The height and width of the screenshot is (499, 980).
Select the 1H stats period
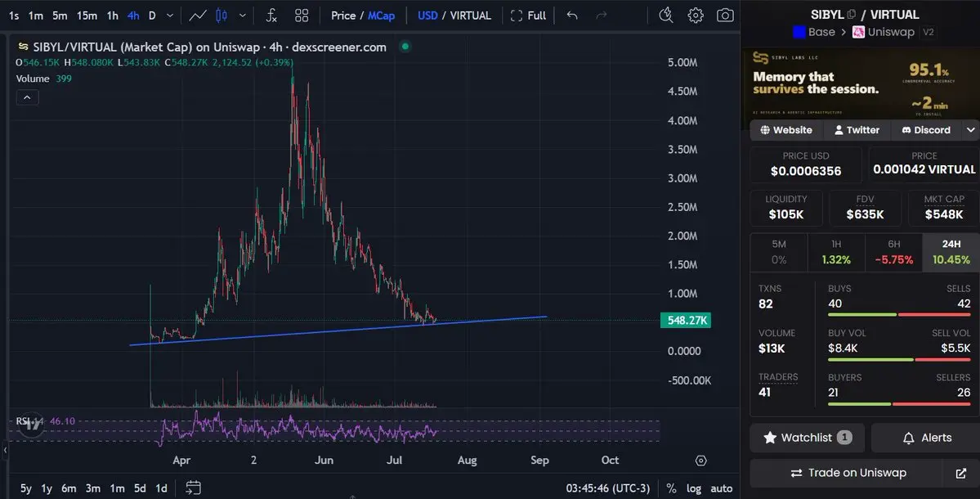coord(836,252)
